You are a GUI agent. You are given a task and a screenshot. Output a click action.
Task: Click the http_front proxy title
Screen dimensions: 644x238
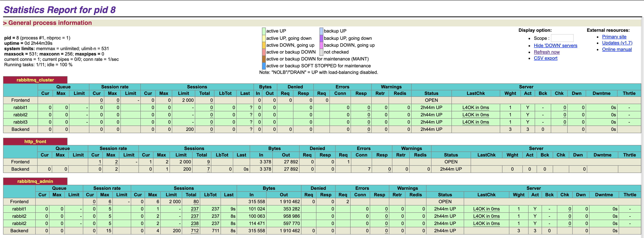pos(35,142)
